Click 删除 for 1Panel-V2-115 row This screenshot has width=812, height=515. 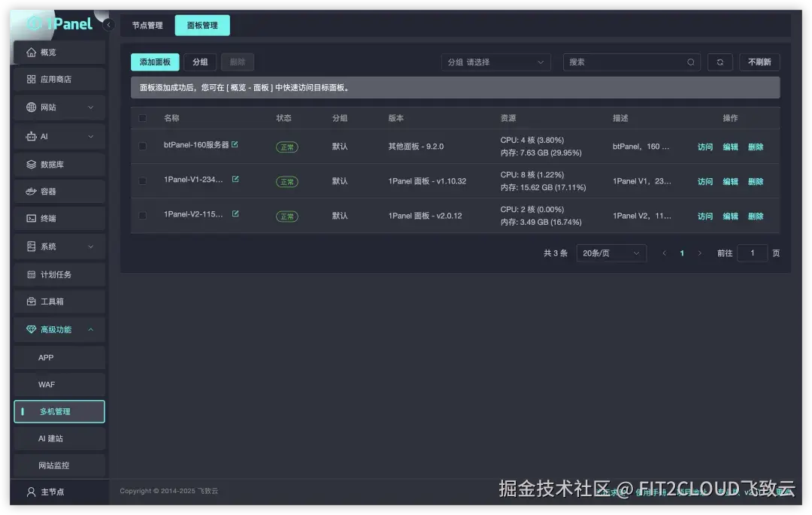click(x=756, y=217)
